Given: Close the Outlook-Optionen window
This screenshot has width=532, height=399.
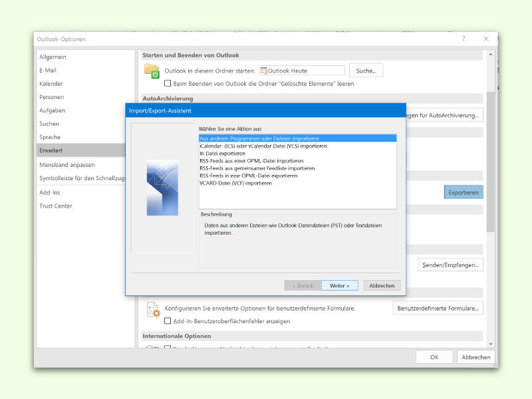Looking at the screenshot, I should (486, 39).
